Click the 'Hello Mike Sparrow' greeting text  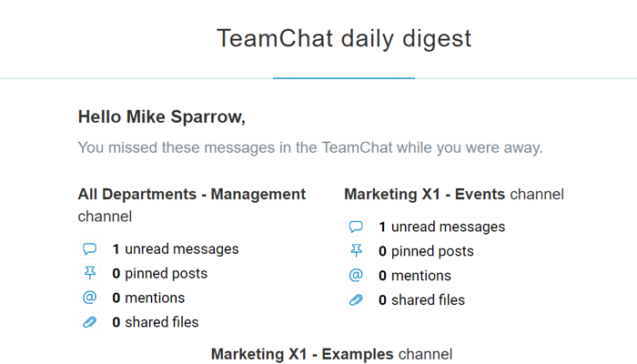[x=162, y=117]
